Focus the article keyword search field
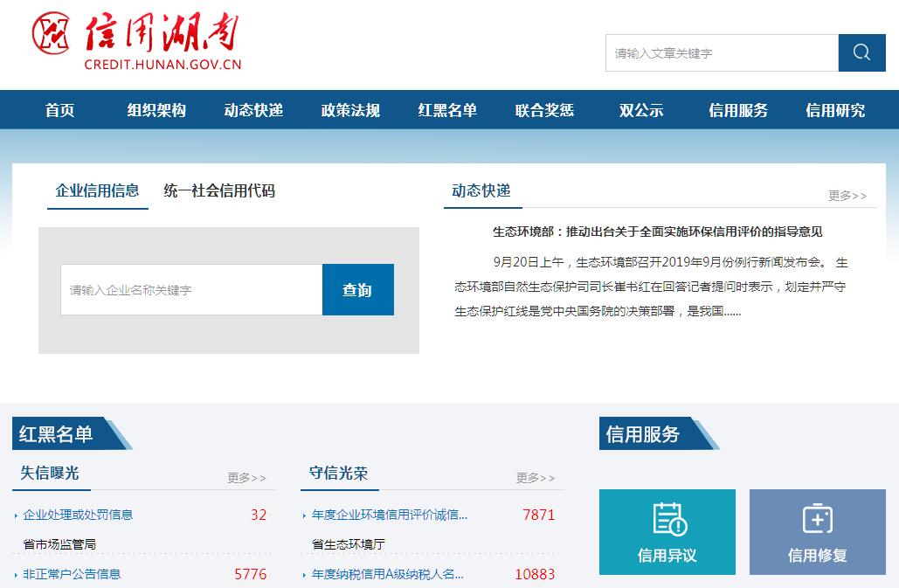Screen dimensions: 899x588 (722, 53)
